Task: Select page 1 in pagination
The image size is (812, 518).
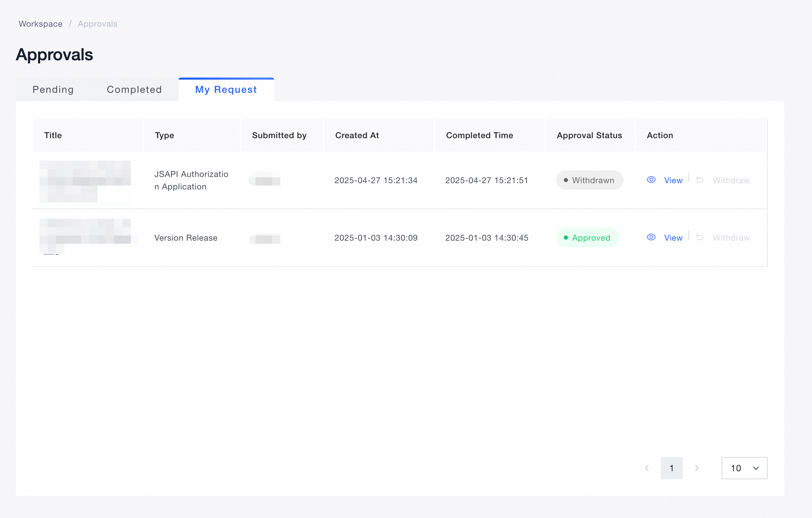Action: 671,468
